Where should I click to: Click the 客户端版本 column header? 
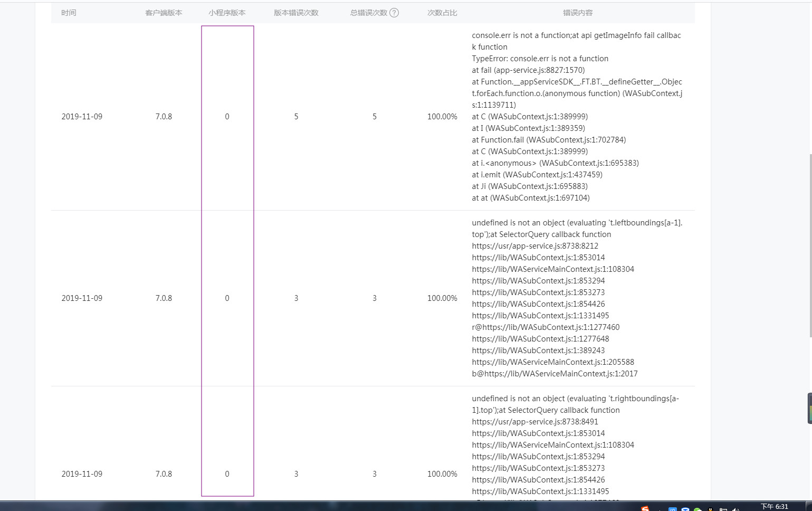[x=164, y=13]
